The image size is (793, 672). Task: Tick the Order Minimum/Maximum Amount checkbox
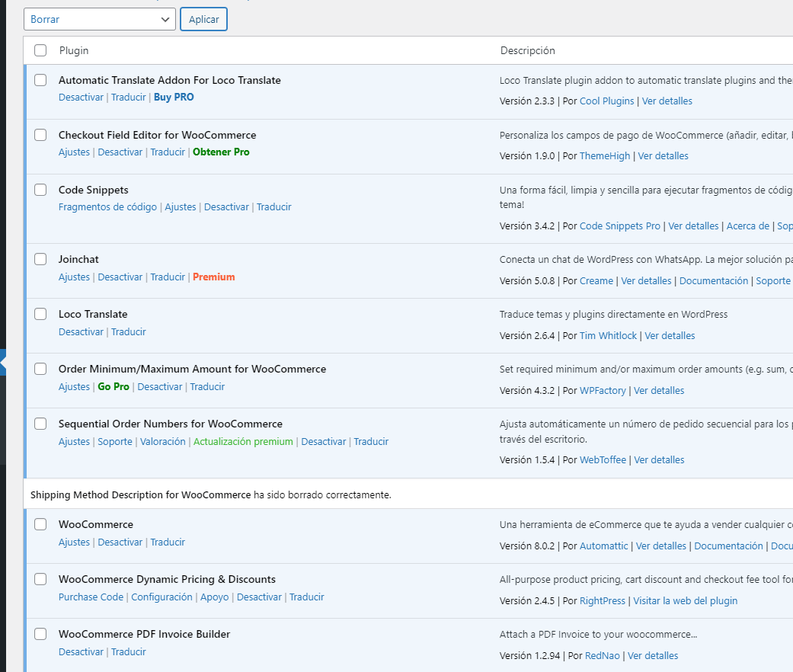(40, 369)
